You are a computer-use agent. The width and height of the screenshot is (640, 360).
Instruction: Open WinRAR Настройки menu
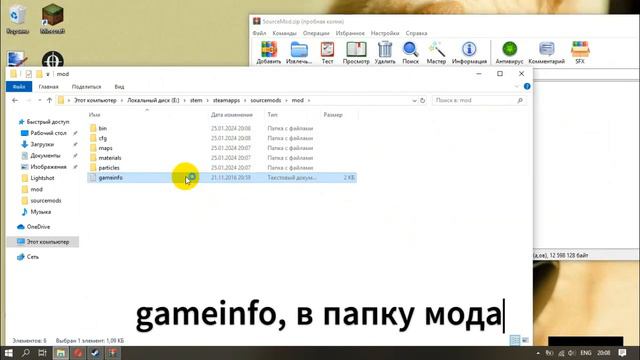(385, 33)
